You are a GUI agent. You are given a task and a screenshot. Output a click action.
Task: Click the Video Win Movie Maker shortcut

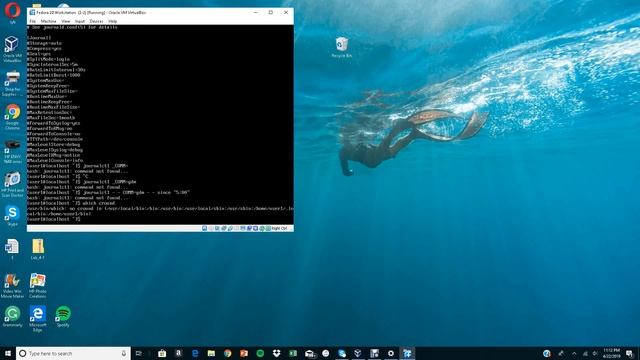[x=12, y=286]
